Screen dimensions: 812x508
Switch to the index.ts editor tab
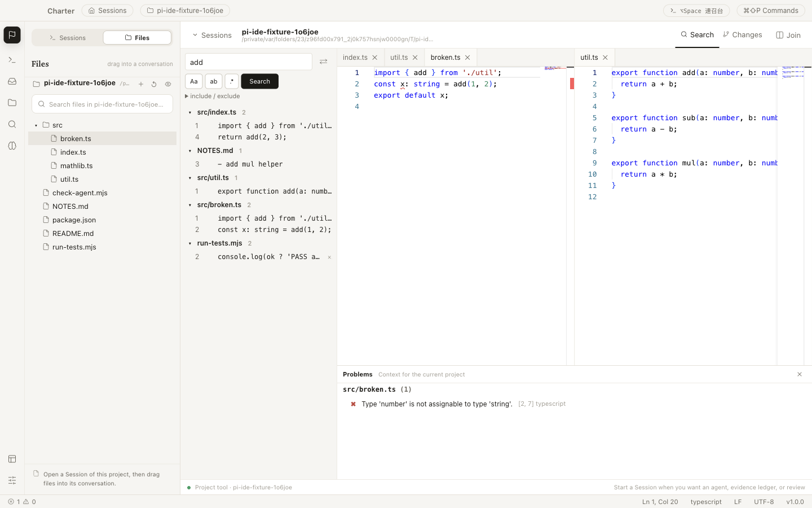point(355,58)
